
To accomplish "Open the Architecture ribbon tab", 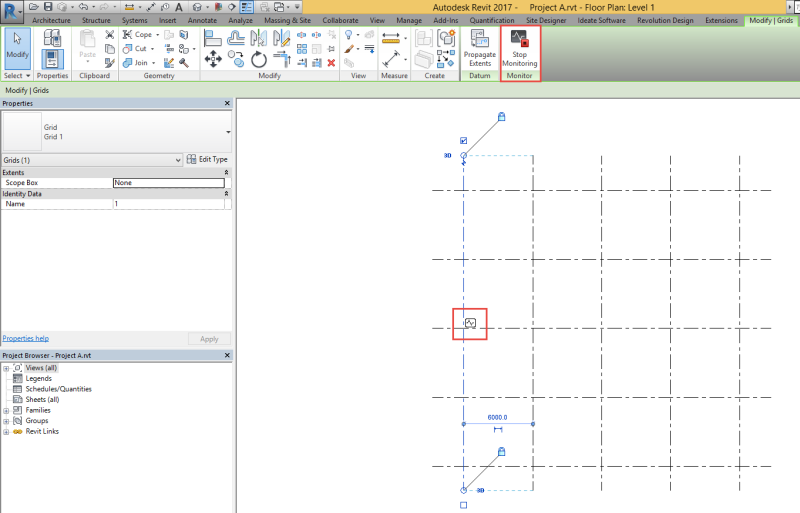I will coord(51,20).
